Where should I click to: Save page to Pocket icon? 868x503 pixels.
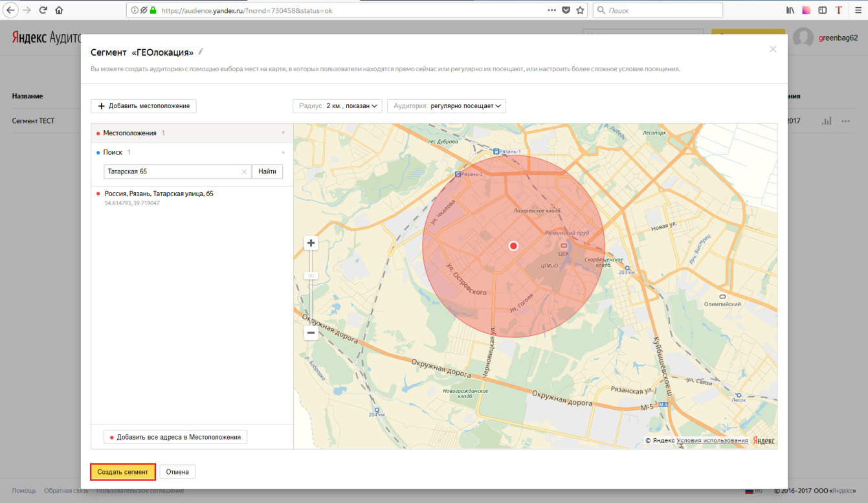[566, 10]
